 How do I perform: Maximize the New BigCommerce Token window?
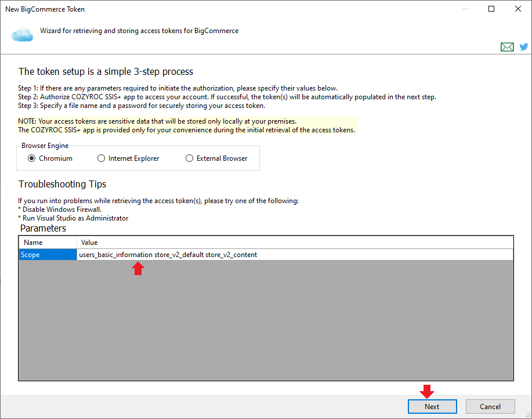[491, 9]
